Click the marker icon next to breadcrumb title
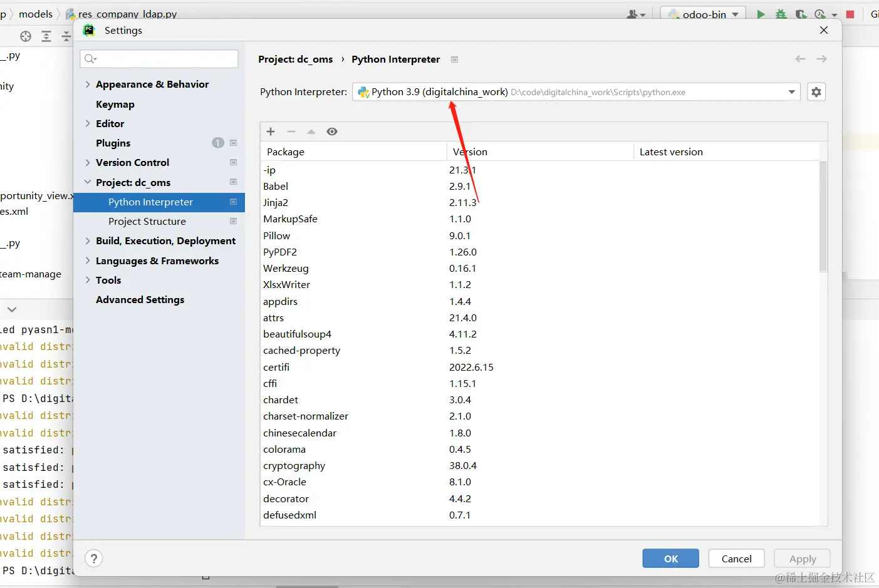 tap(454, 59)
